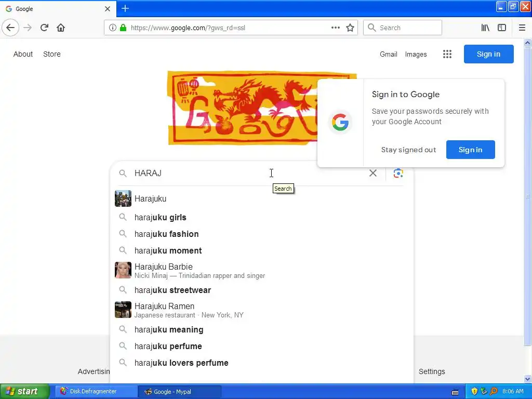The image size is (532, 399).
Task: Click the green padlock security icon
Action: pyautogui.click(x=123, y=28)
